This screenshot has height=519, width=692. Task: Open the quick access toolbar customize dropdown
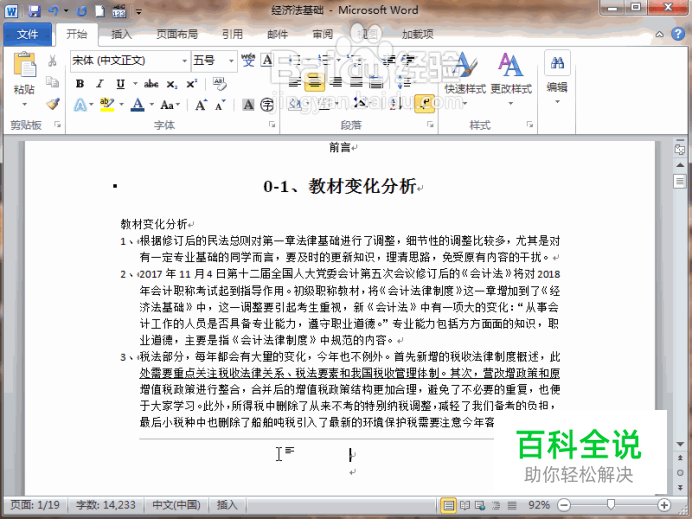pos(139,11)
